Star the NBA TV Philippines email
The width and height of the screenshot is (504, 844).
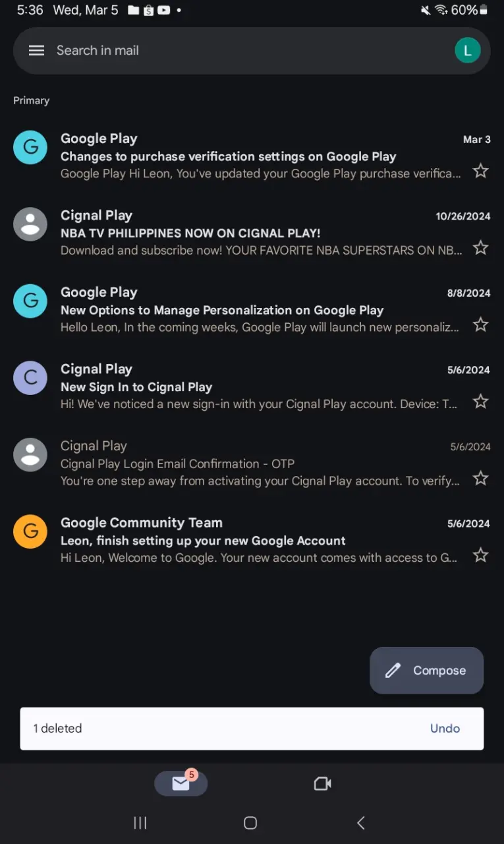(x=481, y=248)
